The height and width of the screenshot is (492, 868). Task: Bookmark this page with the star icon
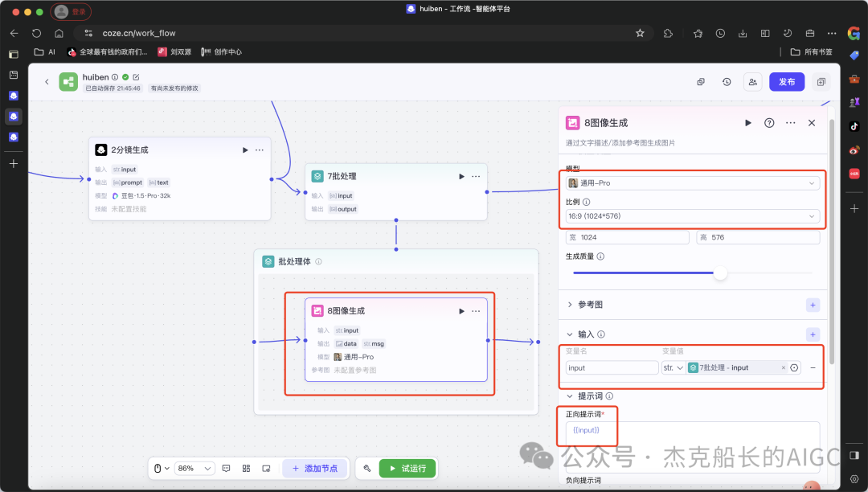[x=640, y=33]
